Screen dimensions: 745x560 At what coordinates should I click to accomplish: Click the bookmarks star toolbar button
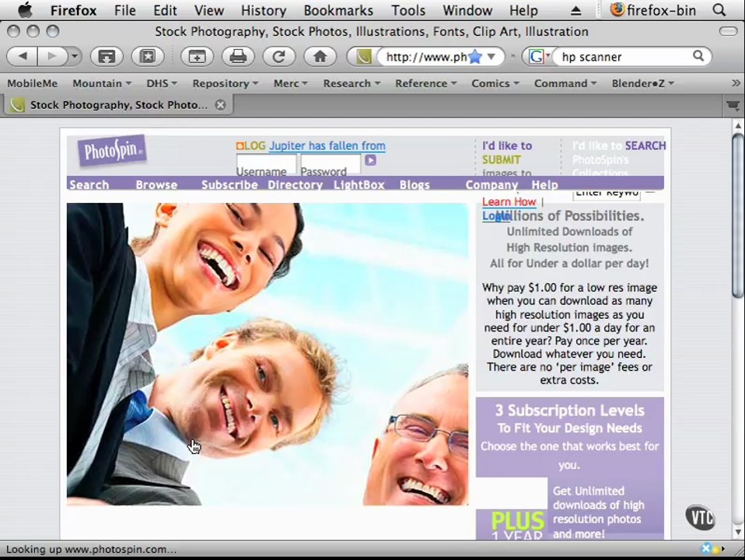click(148, 57)
